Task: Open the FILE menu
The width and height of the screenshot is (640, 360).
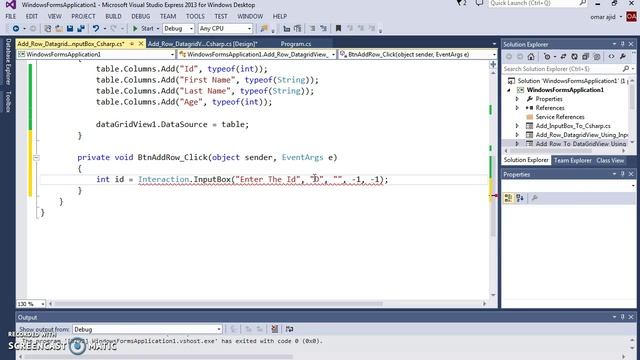Action: [x=11, y=16]
